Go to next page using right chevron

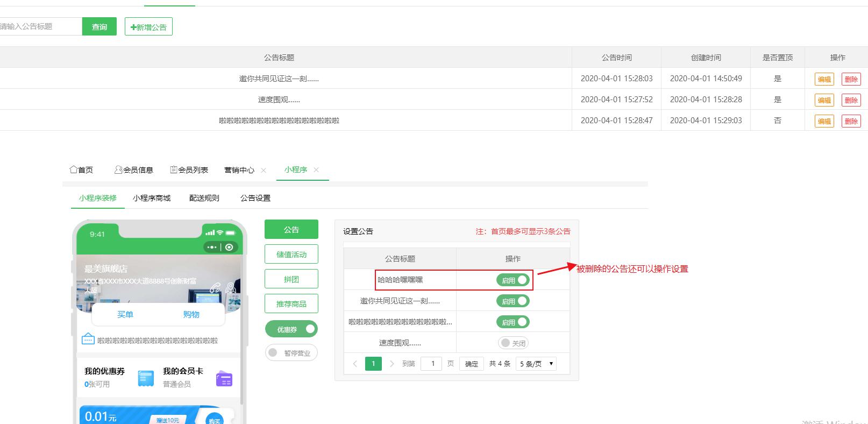(392, 364)
